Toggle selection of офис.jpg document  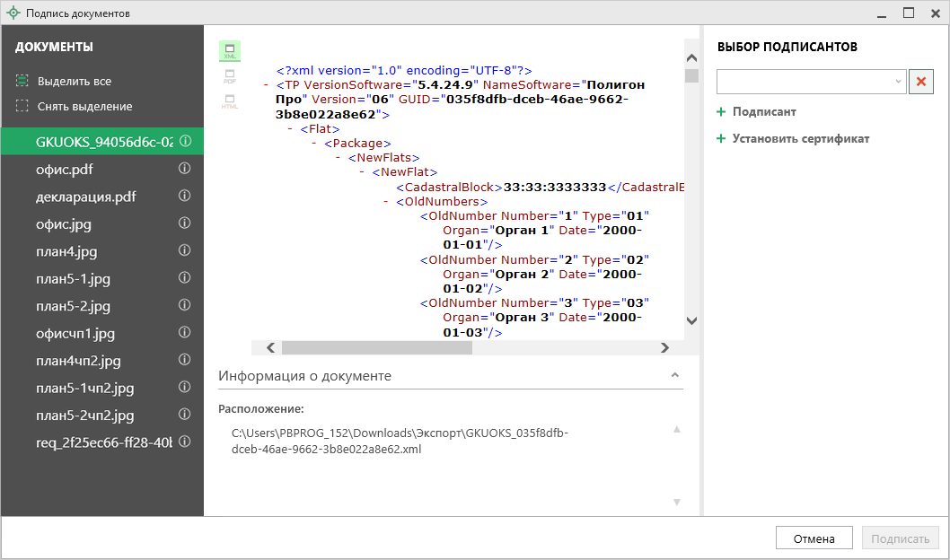(x=64, y=223)
